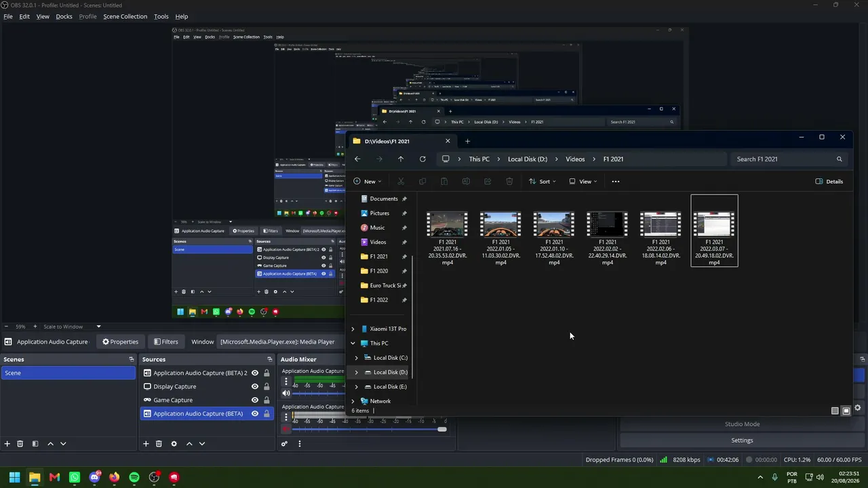Open the second mixer channel's three-dot menu
Image resolution: width=868 pixels, height=488 pixels.
286,418
